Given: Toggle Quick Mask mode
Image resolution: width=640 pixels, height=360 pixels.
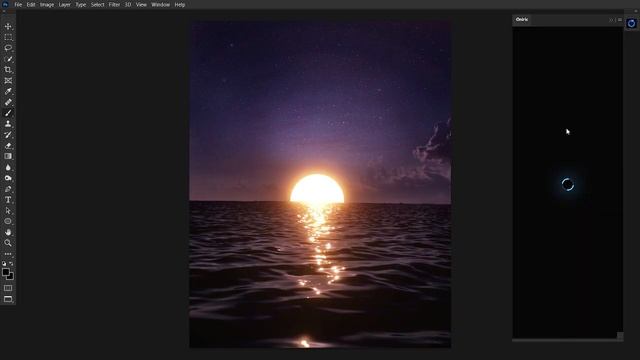Looking at the screenshot, I should click(x=8, y=288).
